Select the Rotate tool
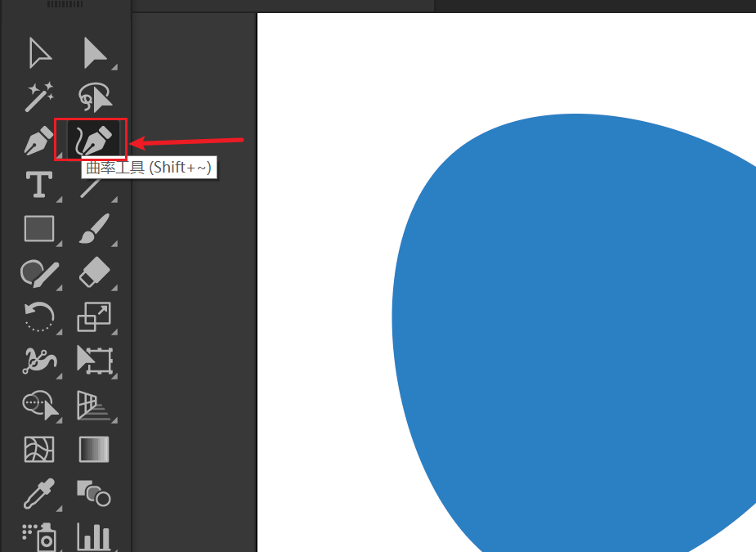Image resolution: width=756 pixels, height=552 pixels. coord(39,316)
